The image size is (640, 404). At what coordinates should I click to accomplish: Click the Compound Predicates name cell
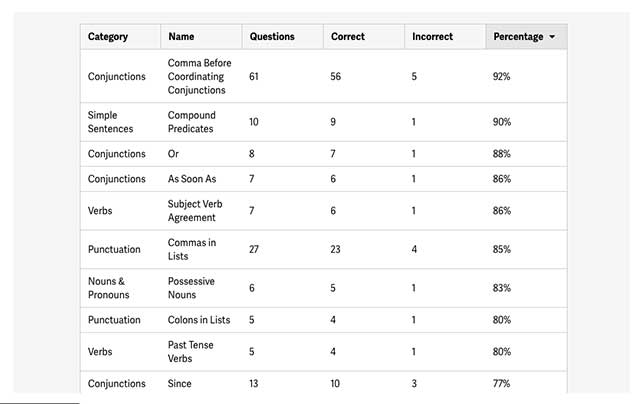pyautogui.click(x=192, y=122)
